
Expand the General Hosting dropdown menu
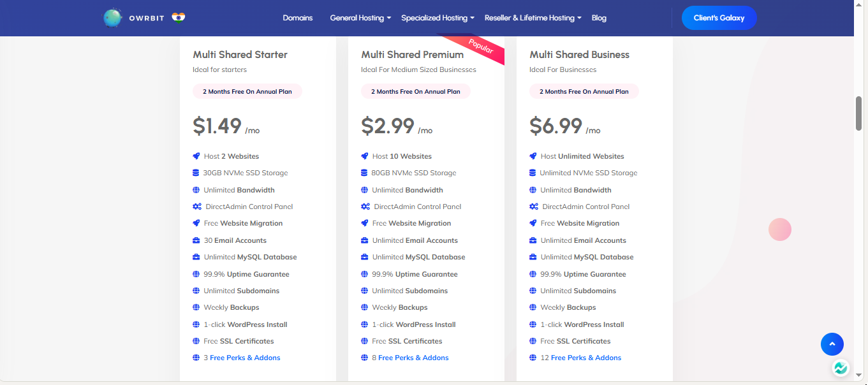pyautogui.click(x=360, y=18)
